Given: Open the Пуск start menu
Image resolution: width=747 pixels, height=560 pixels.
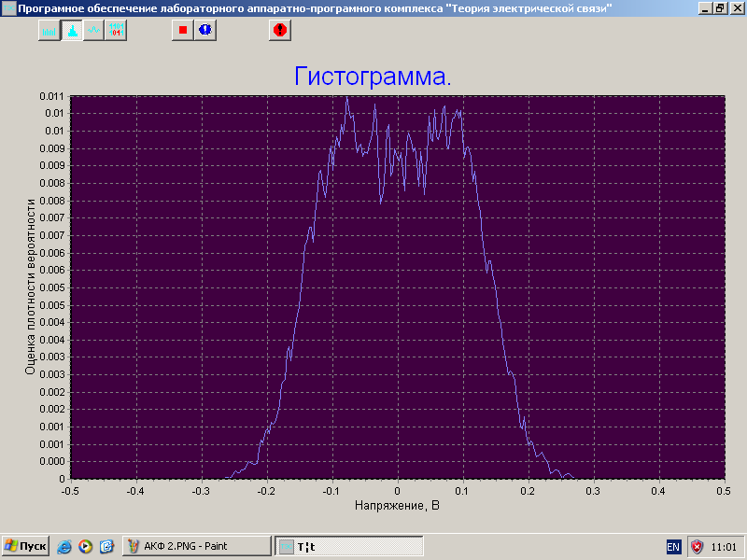Looking at the screenshot, I should [x=25, y=546].
